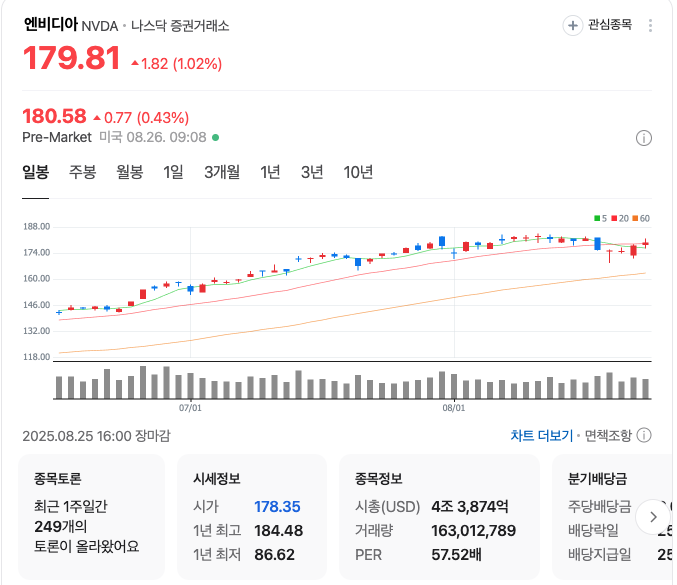This screenshot has height=585, width=677.
Task: Click the info icon beside Pre-Market
Action: pos(644,139)
